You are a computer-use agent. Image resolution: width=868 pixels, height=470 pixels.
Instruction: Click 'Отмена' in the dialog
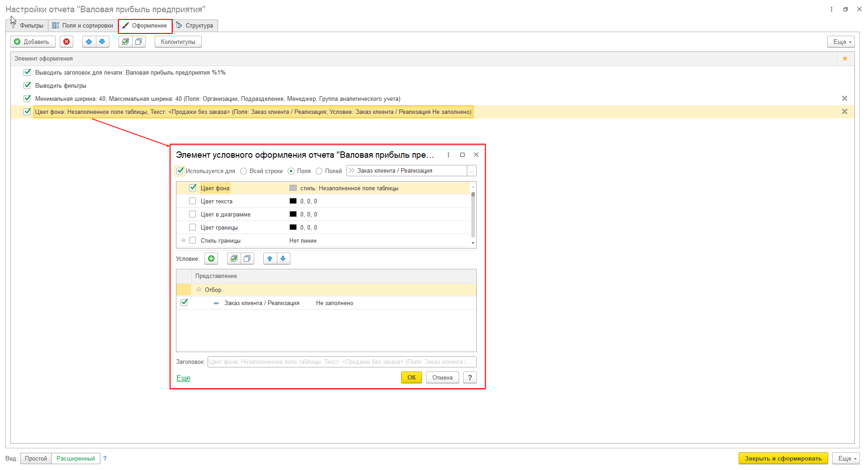[x=442, y=377]
